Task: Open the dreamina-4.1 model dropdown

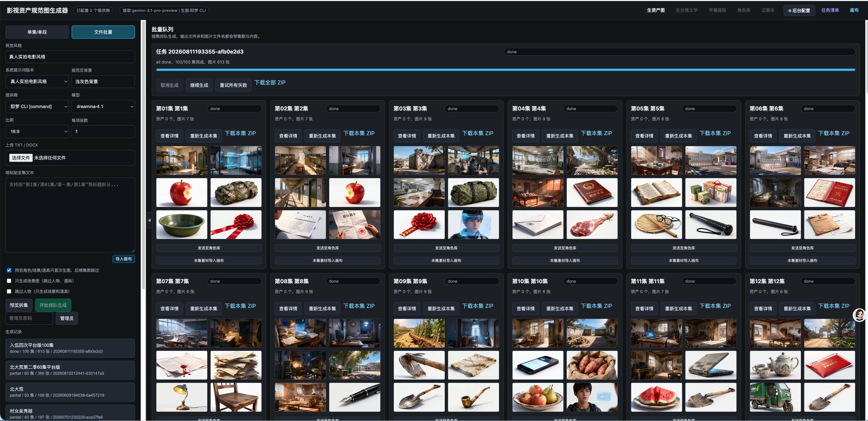Action: click(x=103, y=107)
